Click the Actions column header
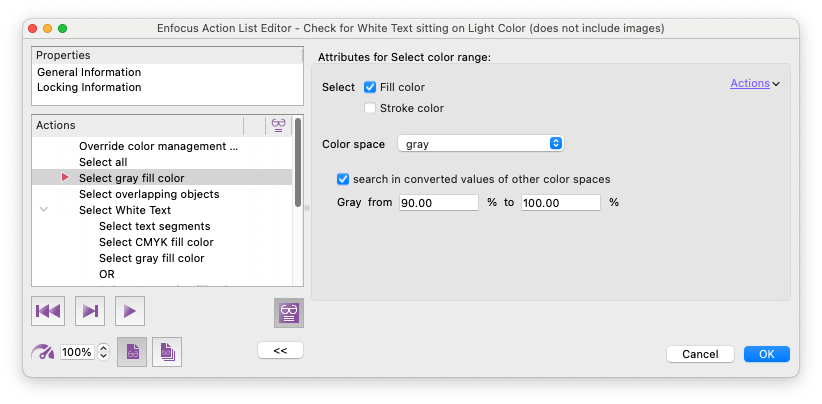Viewport: 822px width, 404px height. click(138, 125)
